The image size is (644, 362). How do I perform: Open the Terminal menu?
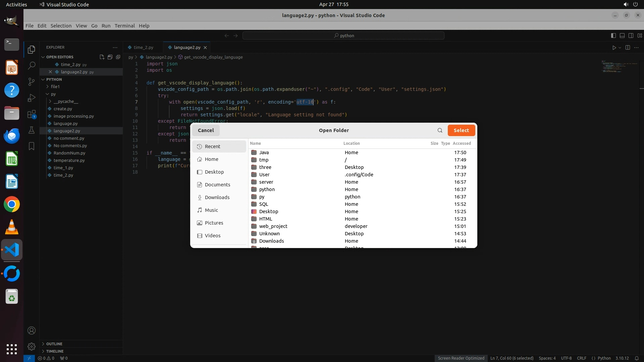click(124, 26)
